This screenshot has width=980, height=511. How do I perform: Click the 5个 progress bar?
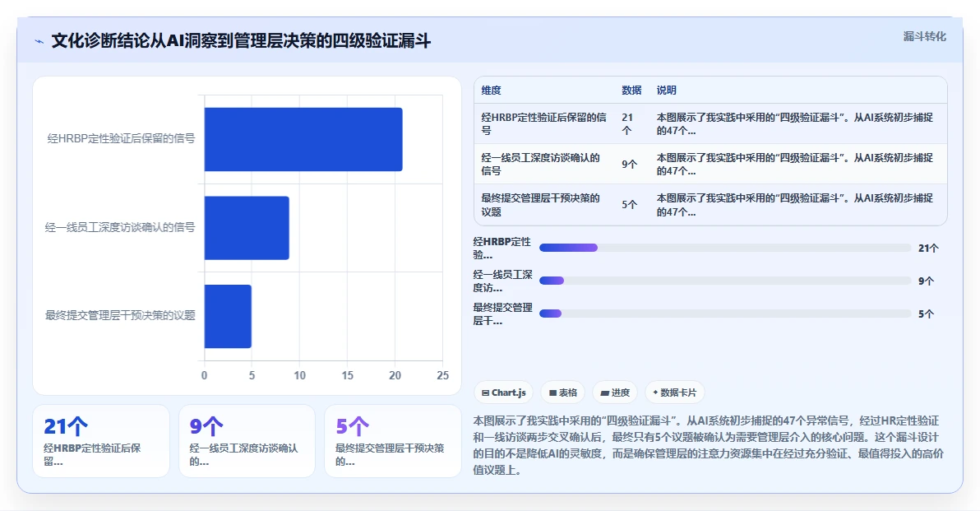[x=725, y=314]
